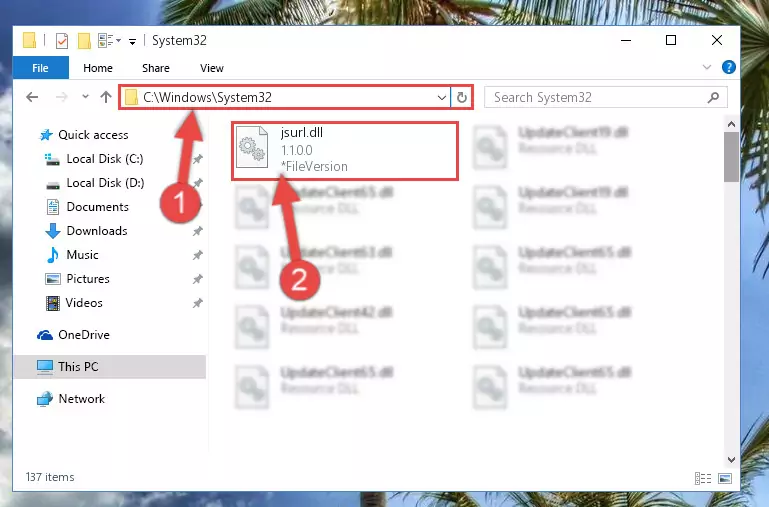Close the System32 window
The image size is (769, 507).
pyautogui.click(x=717, y=40)
